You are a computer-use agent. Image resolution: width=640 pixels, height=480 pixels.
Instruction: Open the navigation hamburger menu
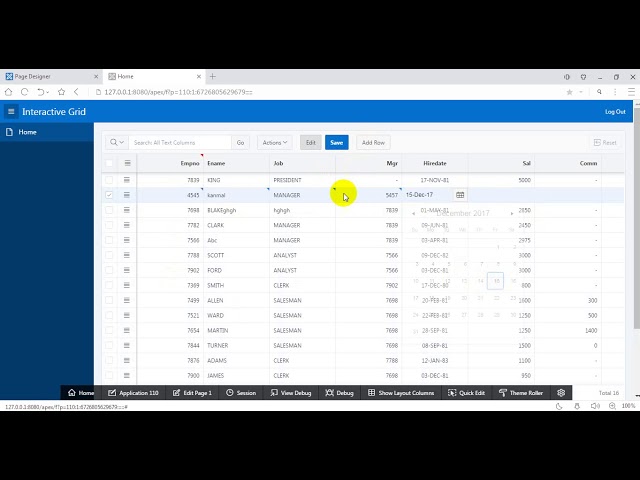(x=11, y=111)
